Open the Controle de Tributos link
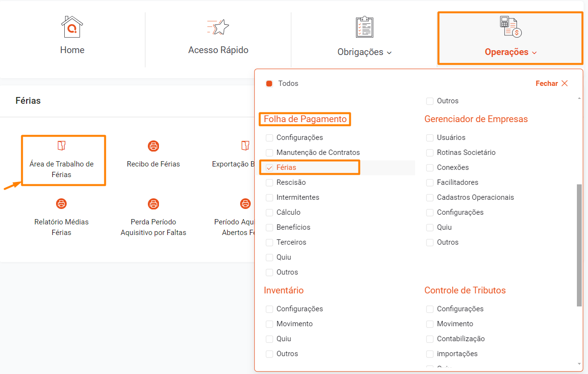This screenshot has width=588, height=374. click(x=465, y=291)
